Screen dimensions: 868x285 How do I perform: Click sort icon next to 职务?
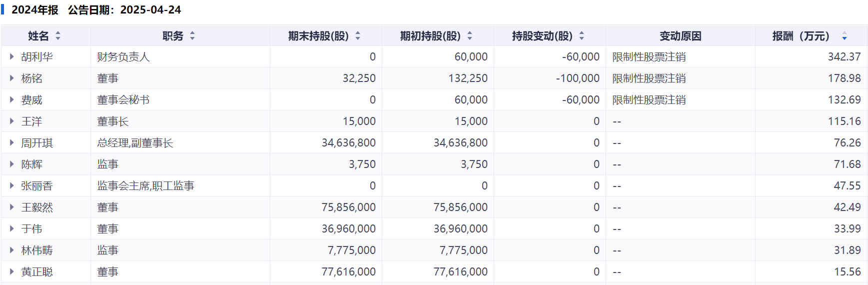[192, 36]
